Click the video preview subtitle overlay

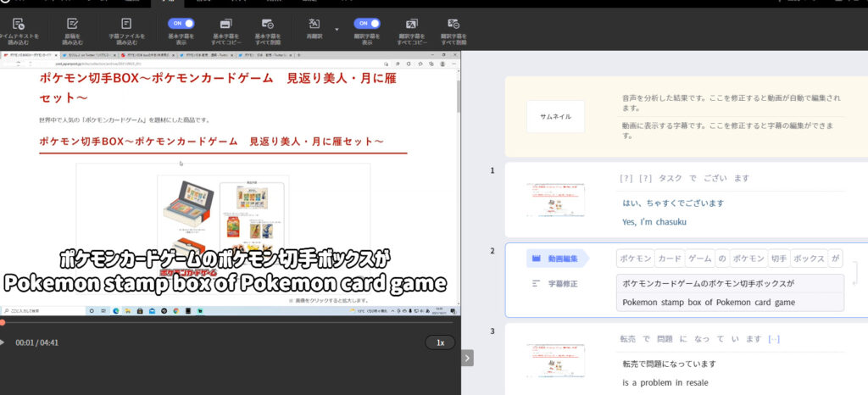(225, 271)
